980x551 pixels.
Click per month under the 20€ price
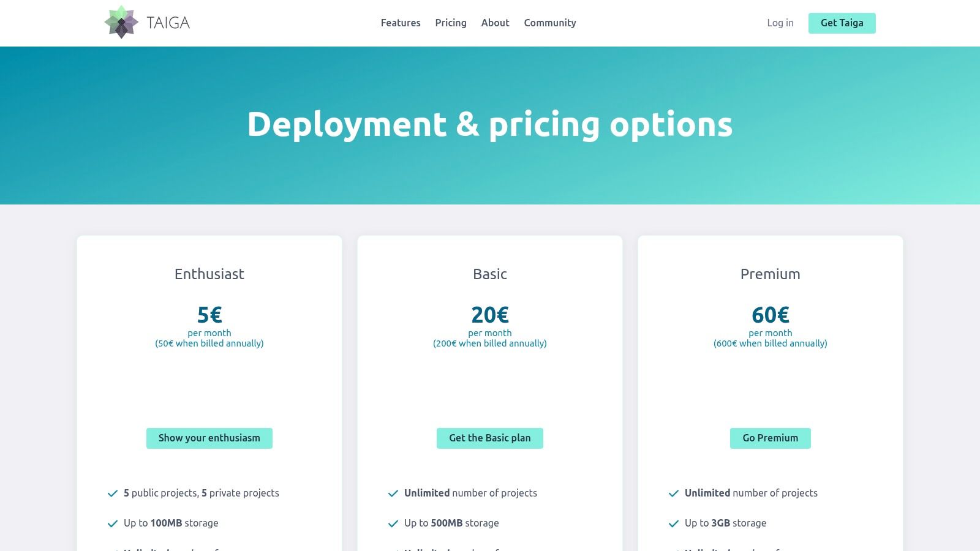490,333
